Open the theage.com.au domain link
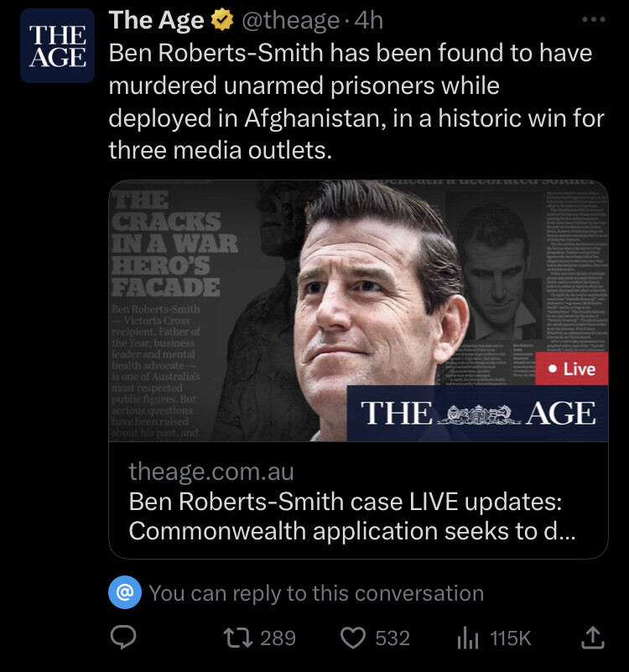 tap(211, 471)
